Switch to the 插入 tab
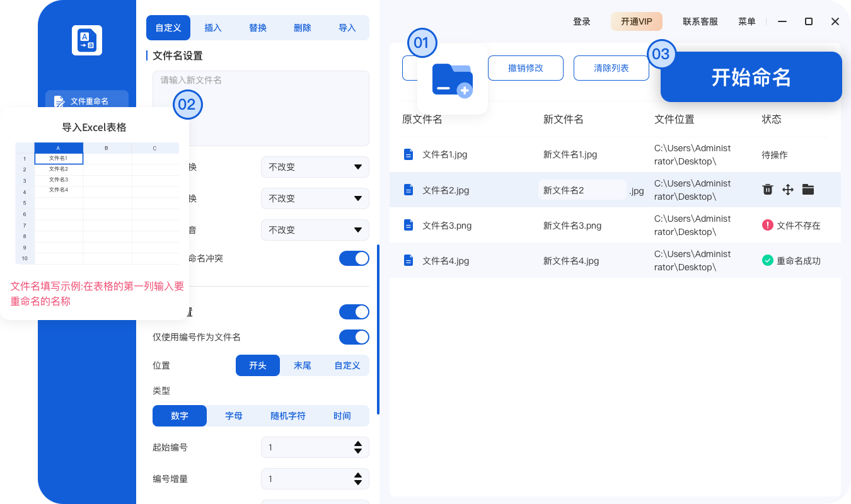Image resolution: width=851 pixels, height=504 pixels. [x=212, y=28]
